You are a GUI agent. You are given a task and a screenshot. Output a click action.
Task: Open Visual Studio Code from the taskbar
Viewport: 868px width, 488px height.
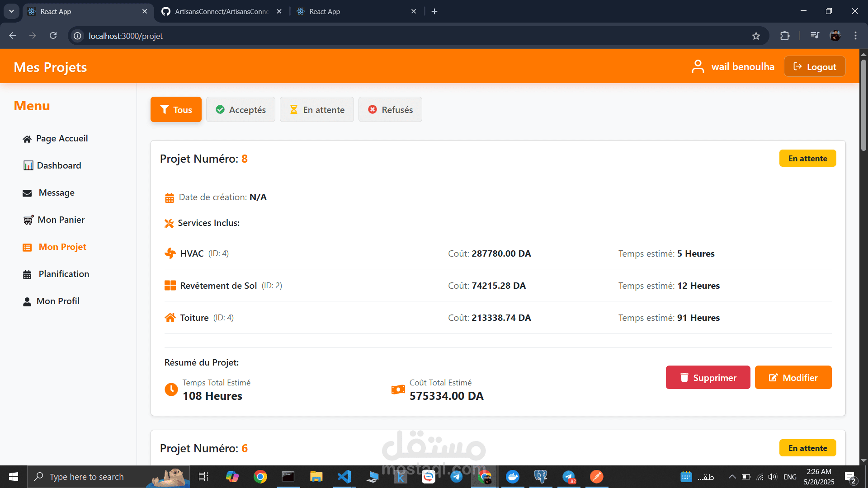344,477
